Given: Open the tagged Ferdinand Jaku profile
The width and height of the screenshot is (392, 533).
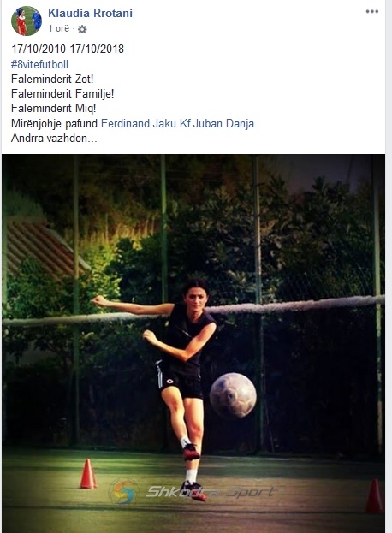Looking at the screenshot, I should 139,123.
